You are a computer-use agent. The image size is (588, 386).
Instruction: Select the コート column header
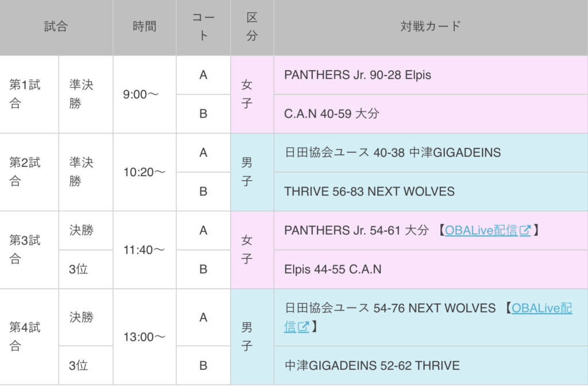[203, 26]
